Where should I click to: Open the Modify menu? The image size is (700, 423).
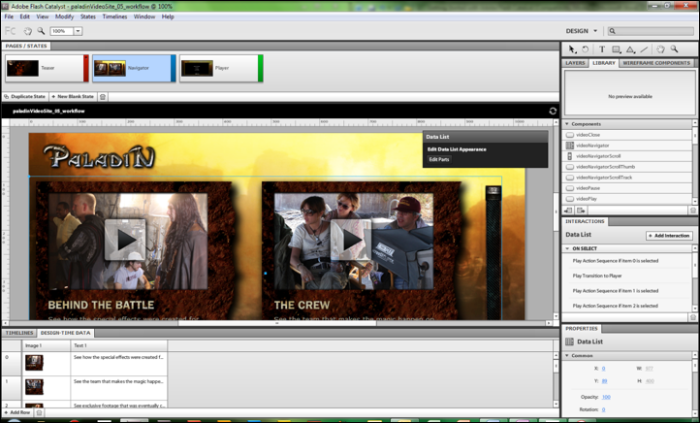point(64,17)
